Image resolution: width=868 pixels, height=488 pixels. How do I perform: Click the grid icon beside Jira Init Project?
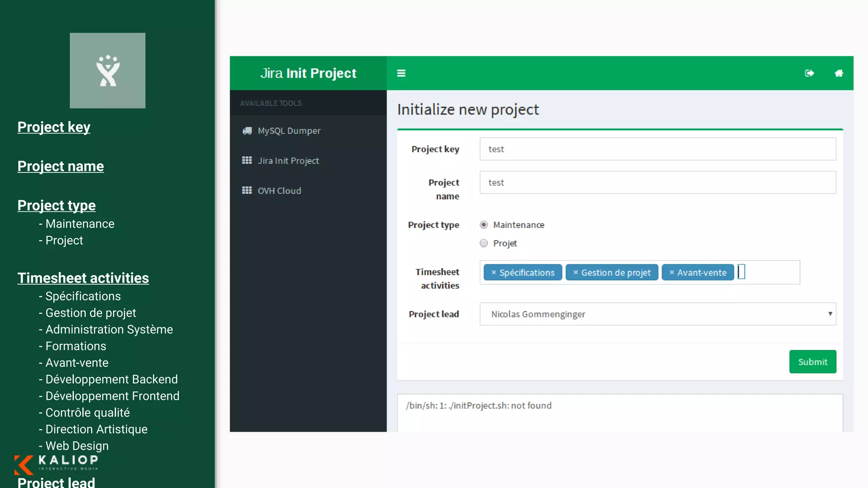[247, 160]
